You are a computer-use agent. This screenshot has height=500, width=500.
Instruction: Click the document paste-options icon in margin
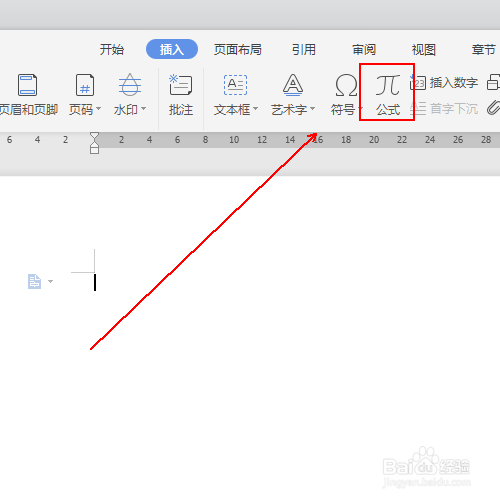click(34, 281)
